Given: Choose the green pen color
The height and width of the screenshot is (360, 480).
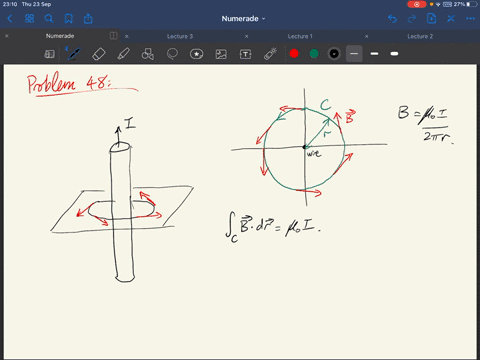Looking at the screenshot, I should point(314,54).
